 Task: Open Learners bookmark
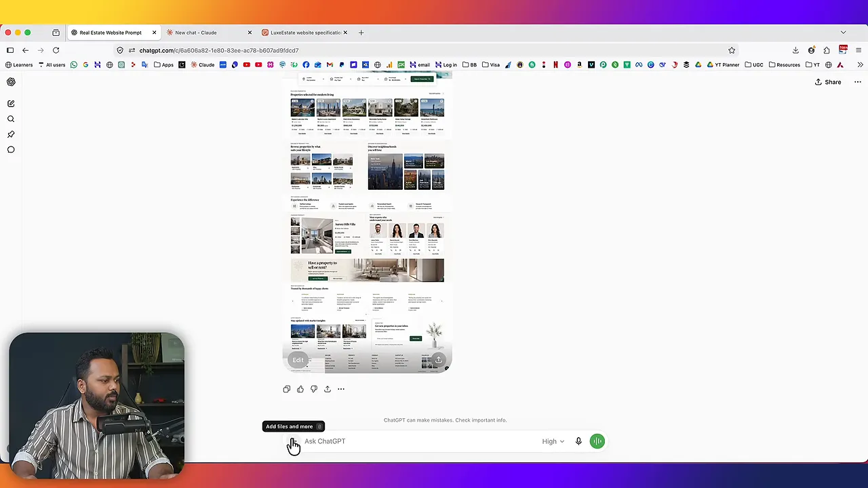click(18, 65)
